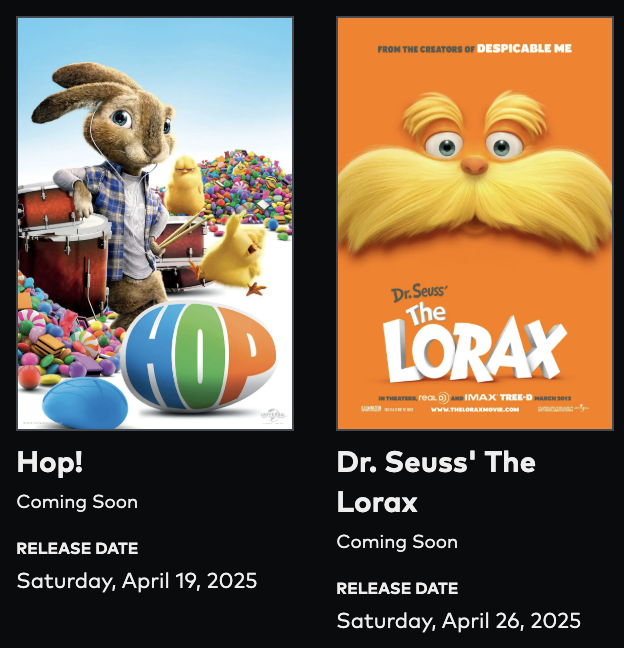Open the Lorax movie poster thumbnail
624x648 pixels.
coord(475,224)
